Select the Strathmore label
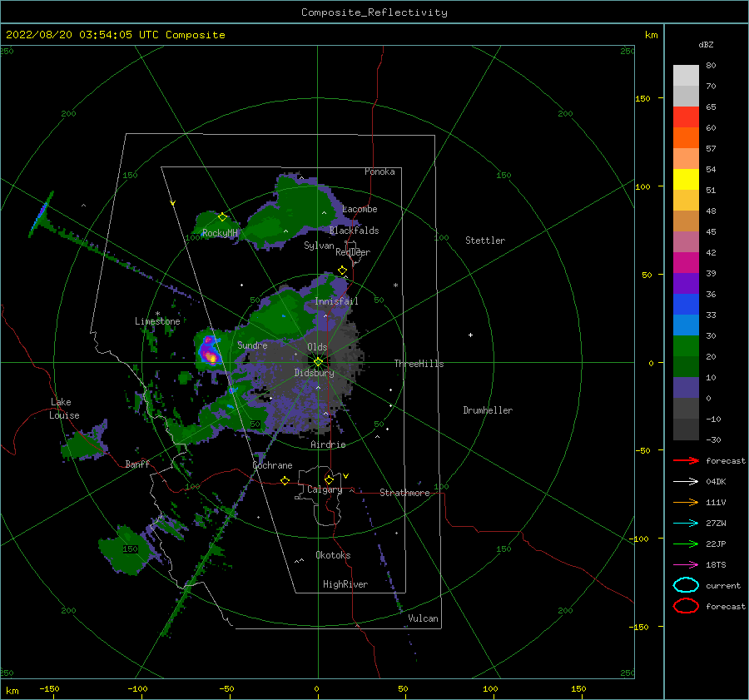The height and width of the screenshot is (700, 749). (404, 493)
